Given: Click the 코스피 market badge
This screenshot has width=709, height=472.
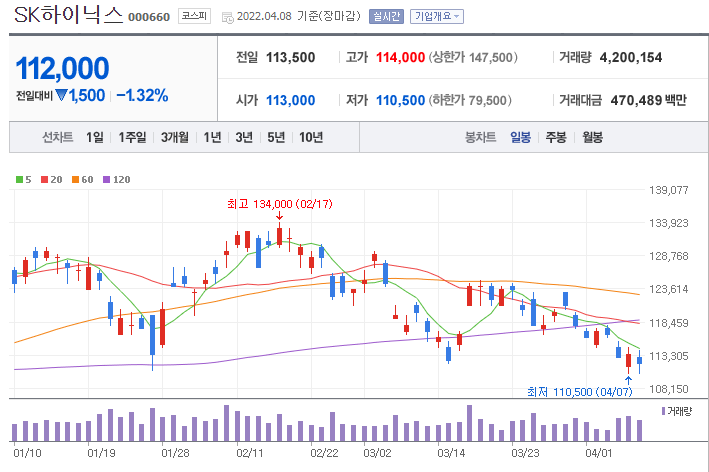Looking at the screenshot, I should 194,16.
